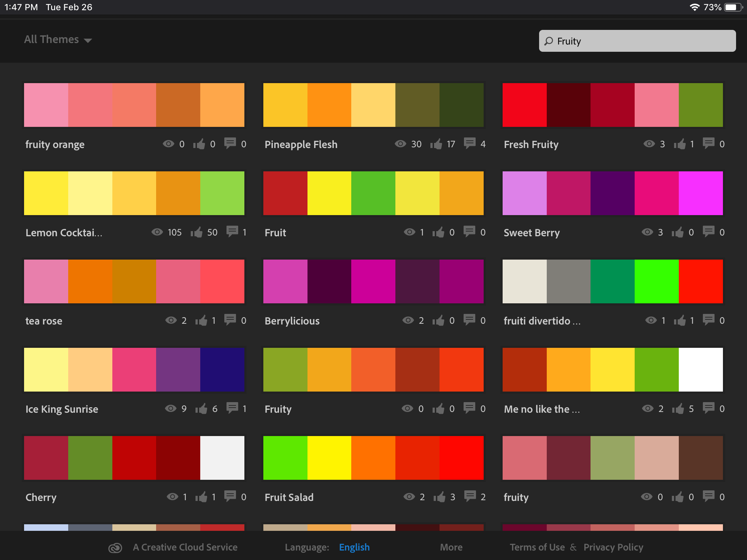Click the eye icon for Fresh Fruity

(649, 144)
